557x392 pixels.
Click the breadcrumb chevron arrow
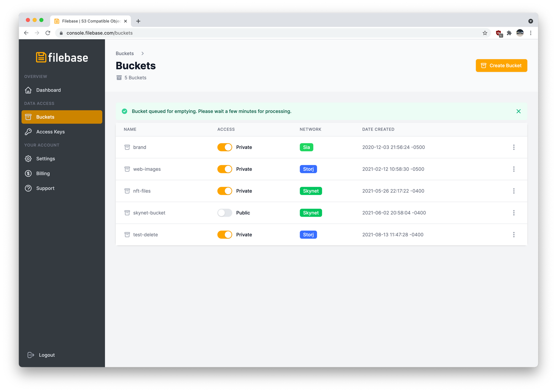(x=143, y=53)
